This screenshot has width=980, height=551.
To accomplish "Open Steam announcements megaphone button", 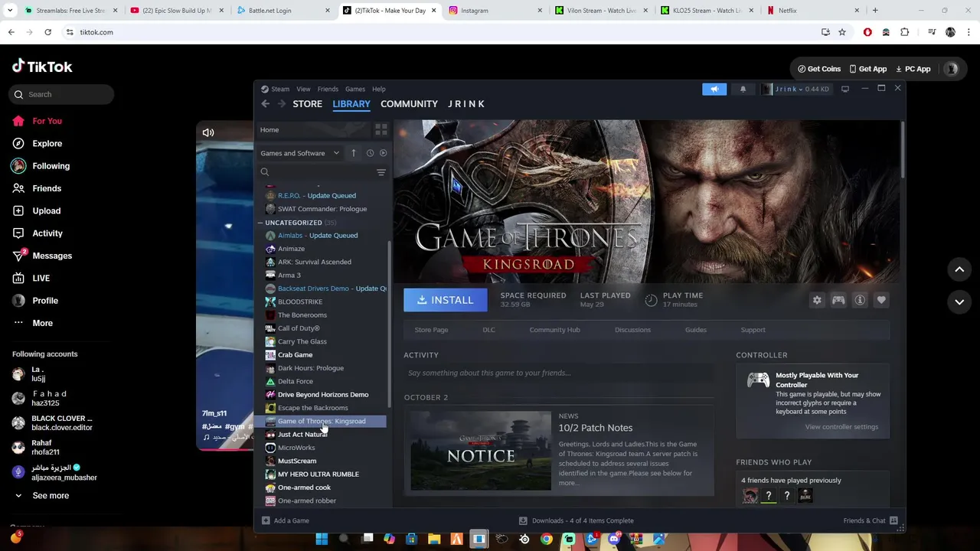I will click(x=714, y=89).
